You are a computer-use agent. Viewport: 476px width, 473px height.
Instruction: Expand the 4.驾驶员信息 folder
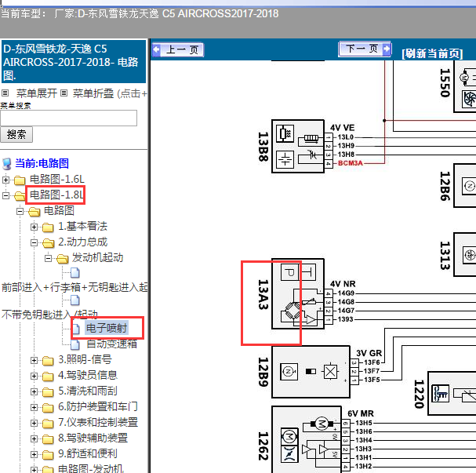34,377
